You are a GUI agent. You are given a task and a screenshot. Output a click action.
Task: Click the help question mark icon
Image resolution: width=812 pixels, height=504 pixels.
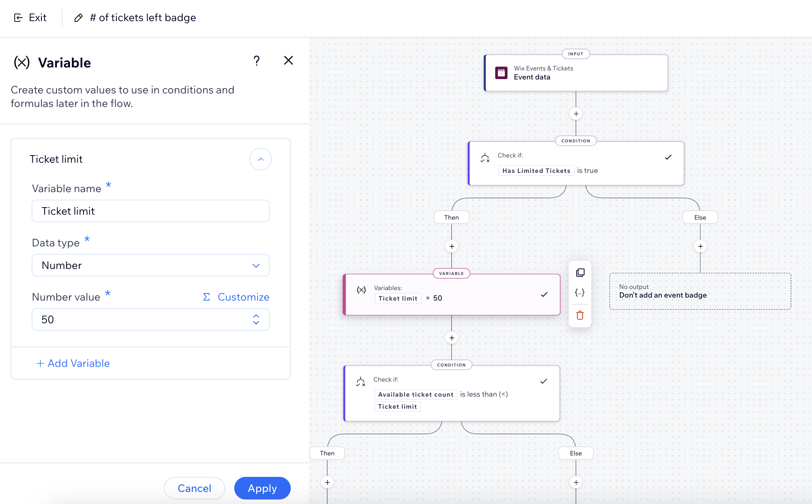pyautogui.click(x=256, y=61)
